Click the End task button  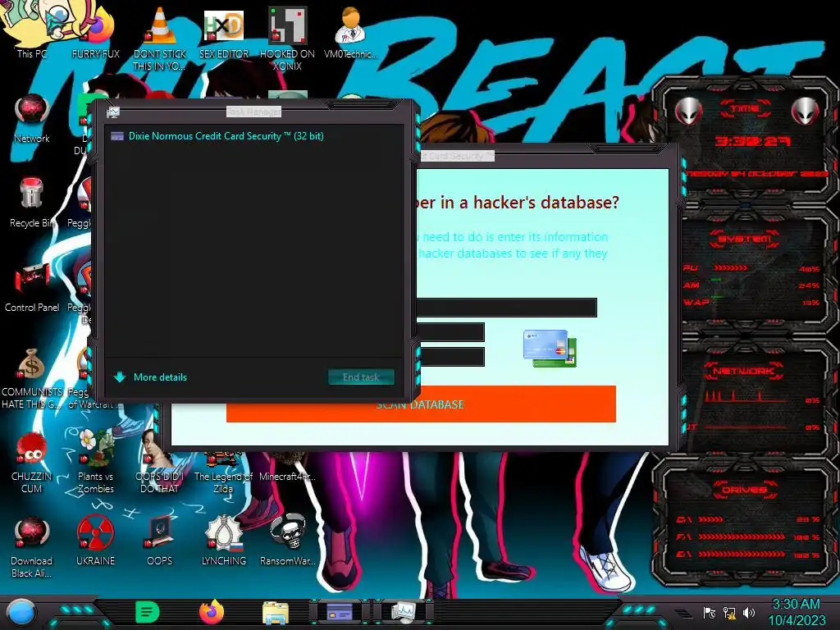point(361,377)
